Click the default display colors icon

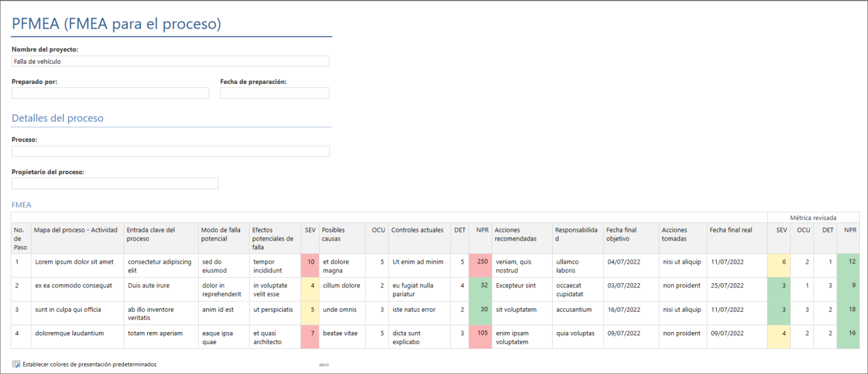pos(16,365)
